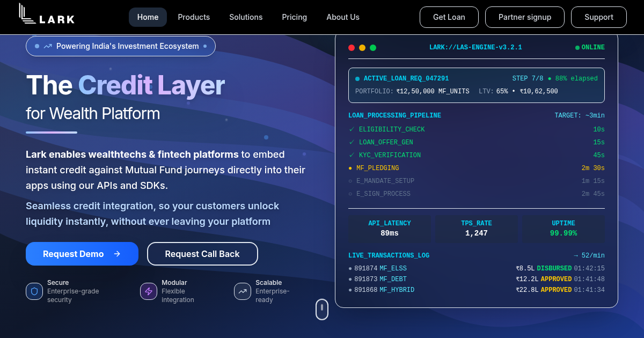The image size is (644, 338).
Task: Click the for Wealth Platform subheading
Action: (93, 114)
